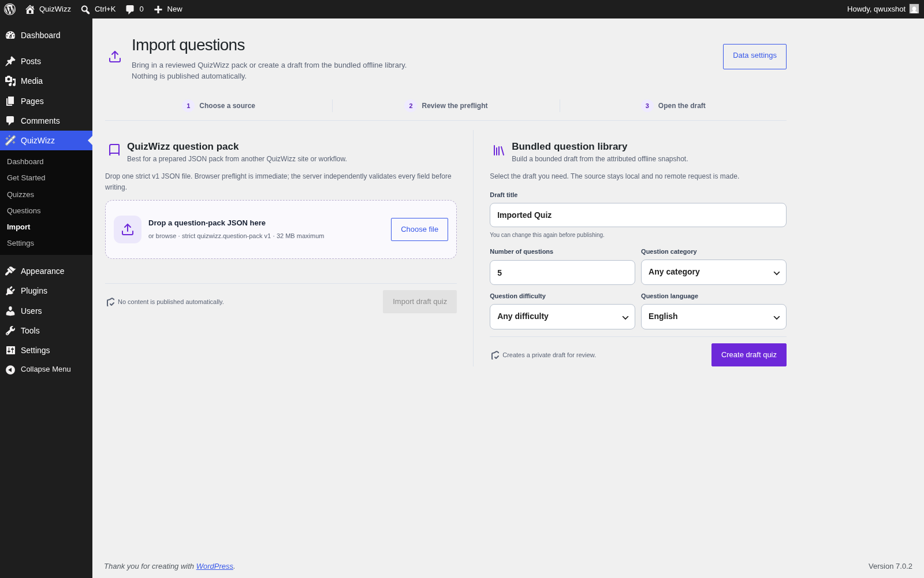Click the 'Howdy, qwuxshot' account text
924x578 pixels.
point(876,9)
